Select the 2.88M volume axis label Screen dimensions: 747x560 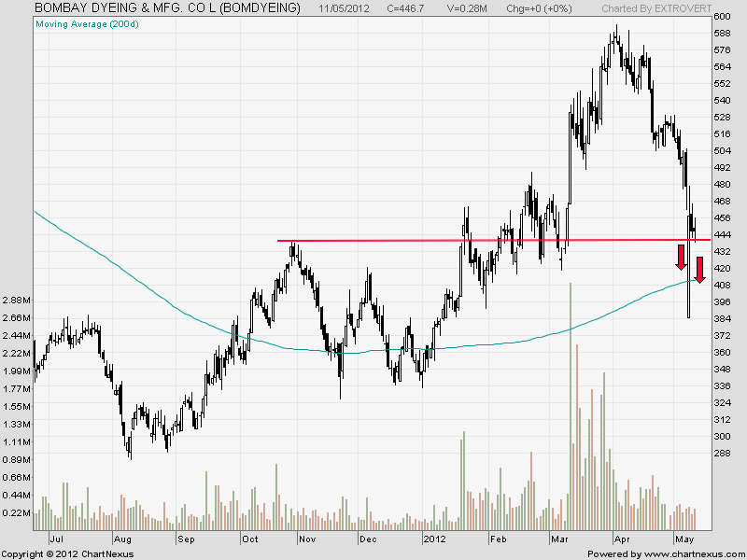[x=18, y=301]
